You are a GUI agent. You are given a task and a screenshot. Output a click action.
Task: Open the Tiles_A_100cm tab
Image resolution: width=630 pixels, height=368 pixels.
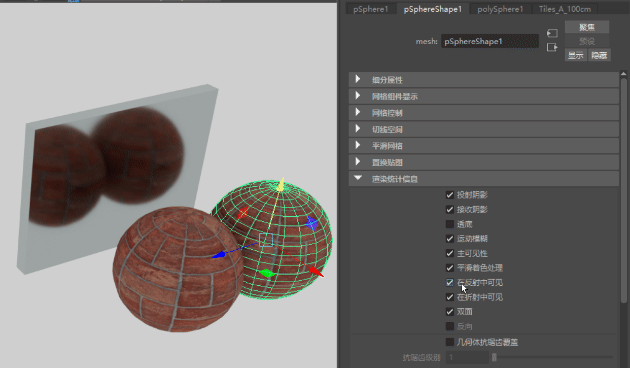coord(565,9)
